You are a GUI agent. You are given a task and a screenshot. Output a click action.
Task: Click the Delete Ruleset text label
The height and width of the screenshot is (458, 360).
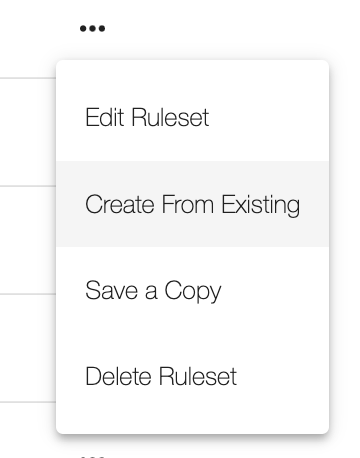click(x=161, y=376)
